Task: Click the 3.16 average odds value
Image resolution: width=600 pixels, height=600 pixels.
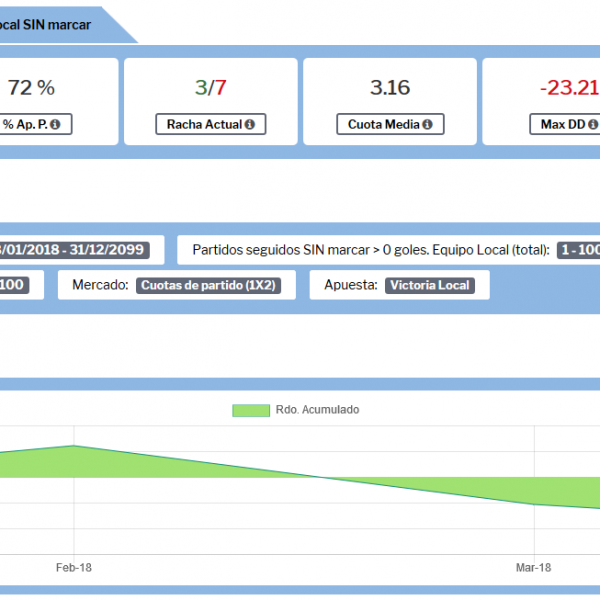Action: (x=390, y=87)
